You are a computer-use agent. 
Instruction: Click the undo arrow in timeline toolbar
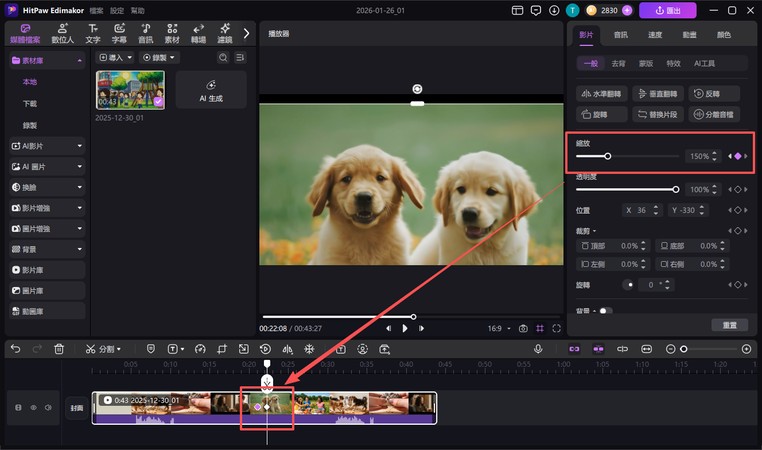(15, 349)
